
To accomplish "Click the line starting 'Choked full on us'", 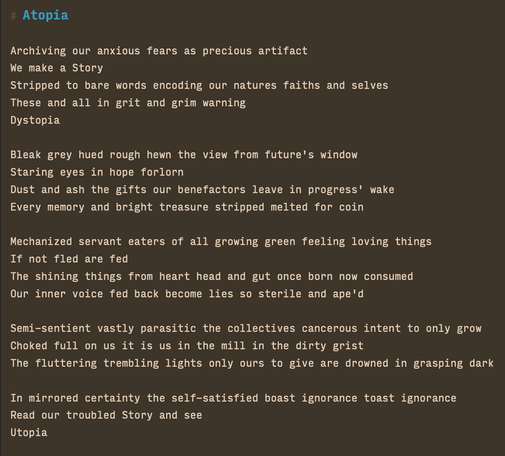I will pyautogui.click(x=187, y=346).
